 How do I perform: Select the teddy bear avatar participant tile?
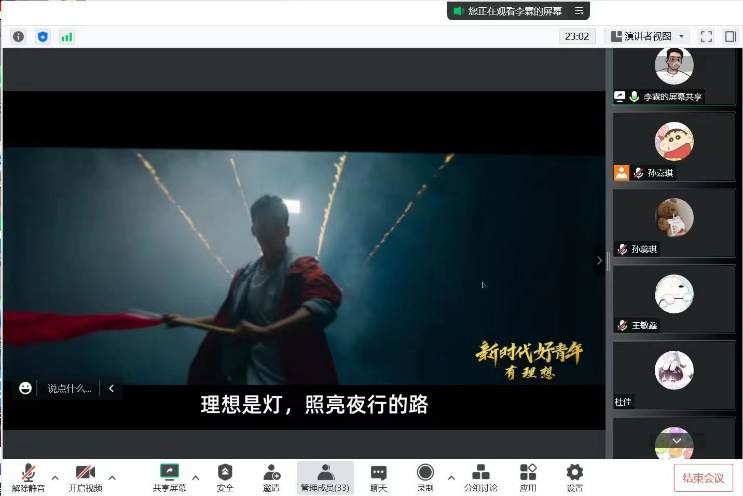click(x=674, y=223)
